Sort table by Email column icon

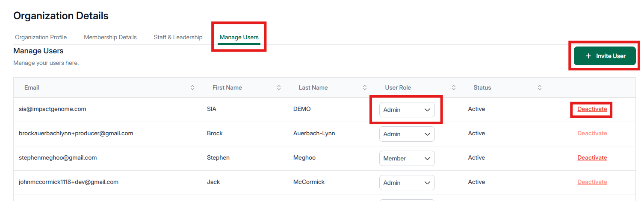point(192,87)
